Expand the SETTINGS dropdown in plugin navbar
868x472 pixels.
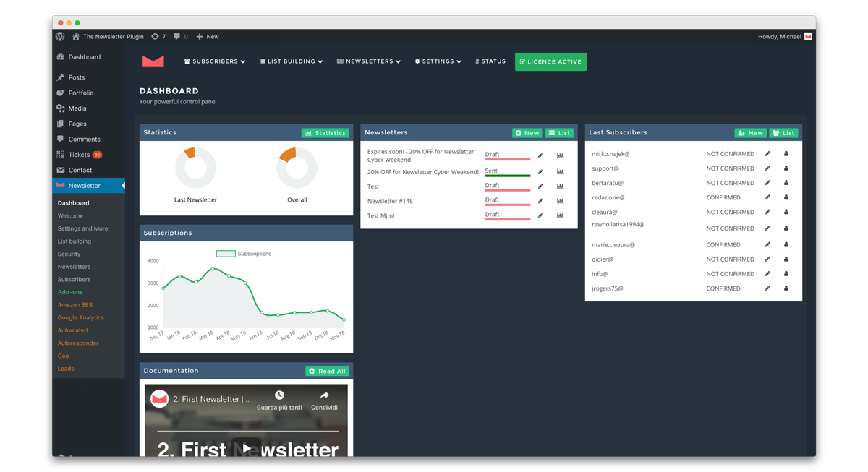(x=438, y=61)
